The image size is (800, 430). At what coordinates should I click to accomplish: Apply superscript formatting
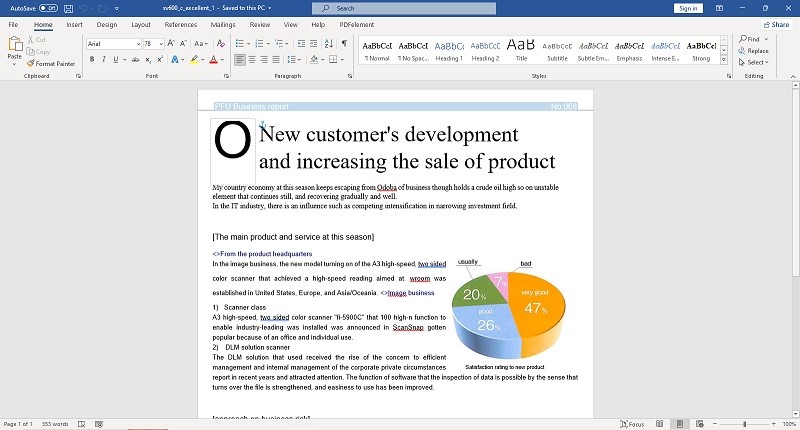160,60
